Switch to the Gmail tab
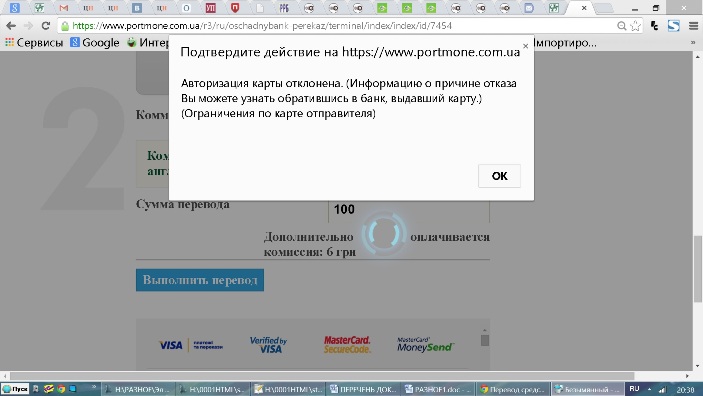Screen dimensions: 703x396 64,8
